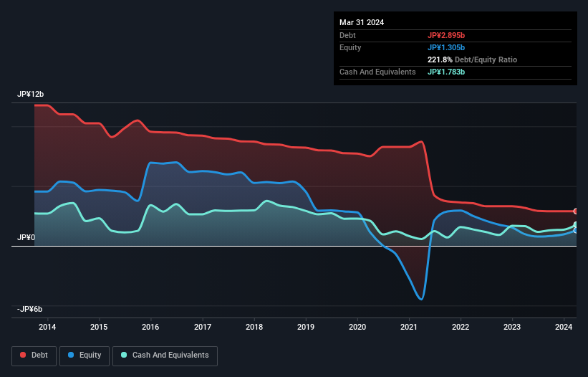Click the Mar 31 2024 tooltip date
This screenshot has width=588, height=377.
coord(362,22)
